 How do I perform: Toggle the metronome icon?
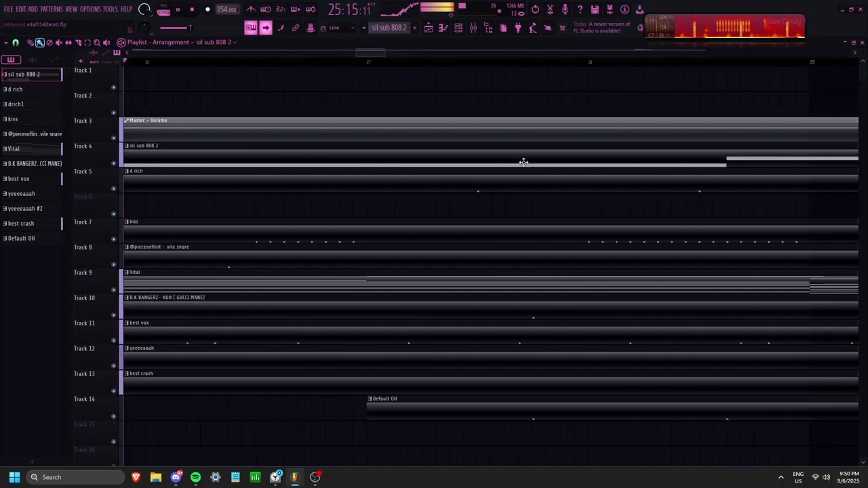[x=251, y=9]
